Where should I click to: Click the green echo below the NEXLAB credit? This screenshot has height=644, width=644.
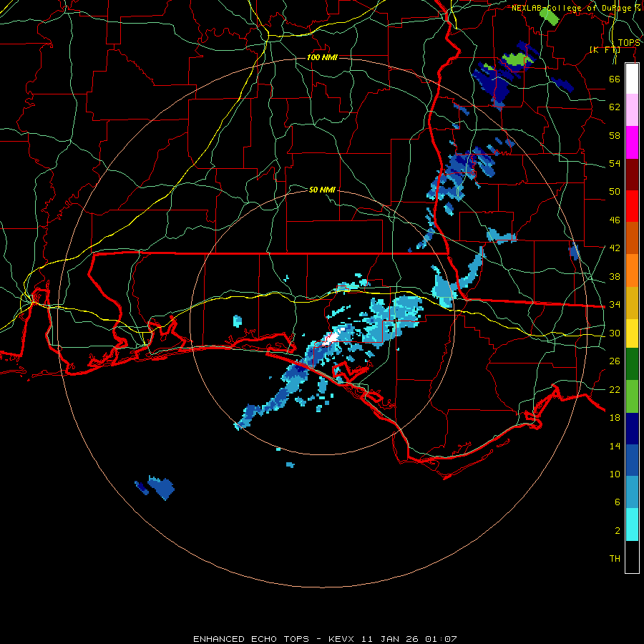pos(549,16)
